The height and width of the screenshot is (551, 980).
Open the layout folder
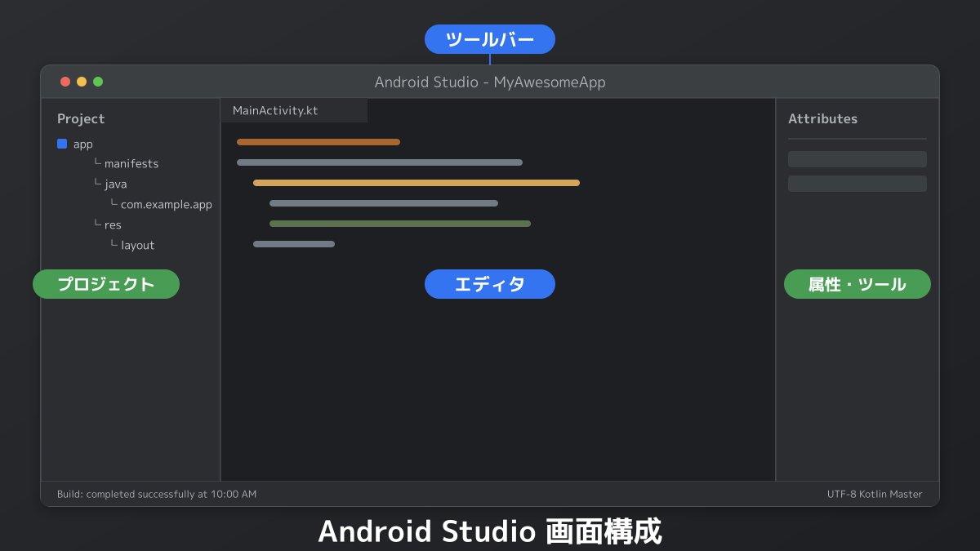tap(137, 246)
